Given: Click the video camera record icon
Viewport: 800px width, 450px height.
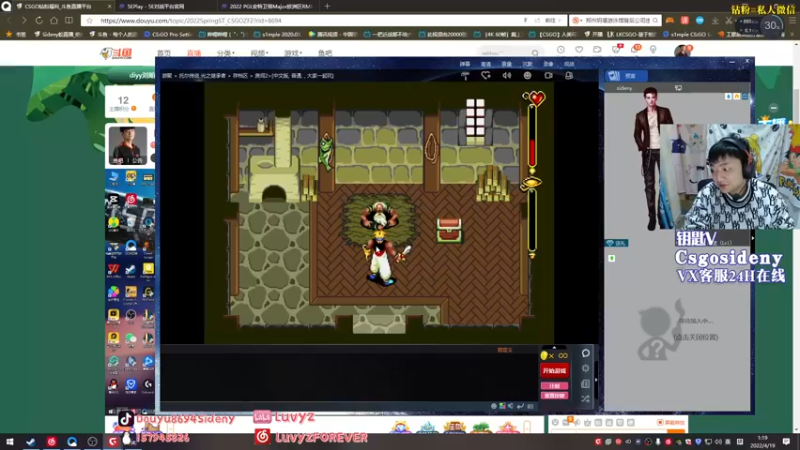Looking at the screenshot, I should 548,76.
